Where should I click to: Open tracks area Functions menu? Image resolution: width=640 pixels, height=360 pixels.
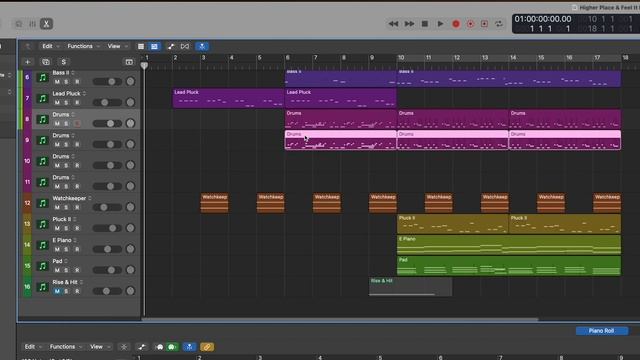tap(83, 46)
